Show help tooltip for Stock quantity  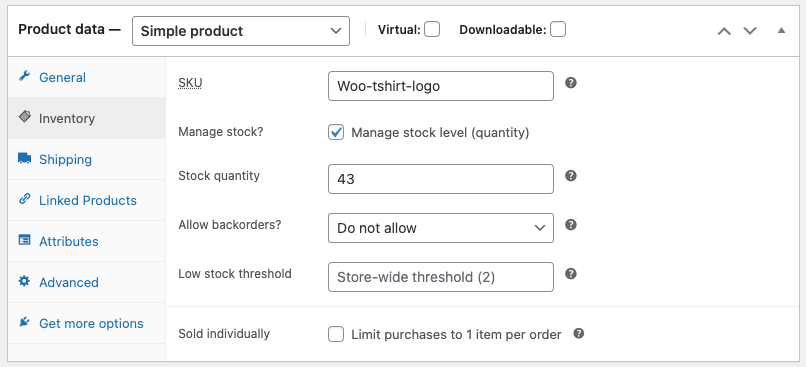[571, 176]
